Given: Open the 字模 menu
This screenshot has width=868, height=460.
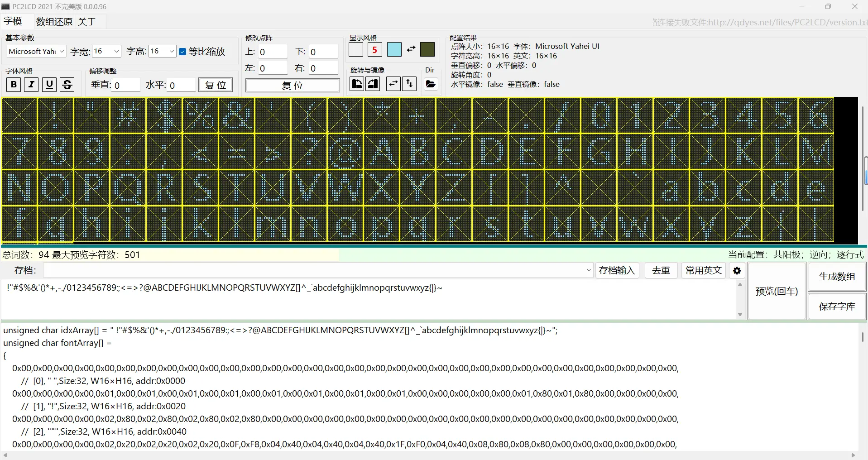Looking at the screenshot, I should (x=13, y=21).
